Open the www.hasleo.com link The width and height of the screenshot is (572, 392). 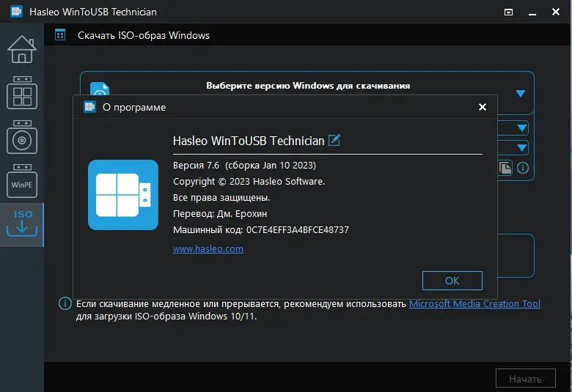[208, 249]
